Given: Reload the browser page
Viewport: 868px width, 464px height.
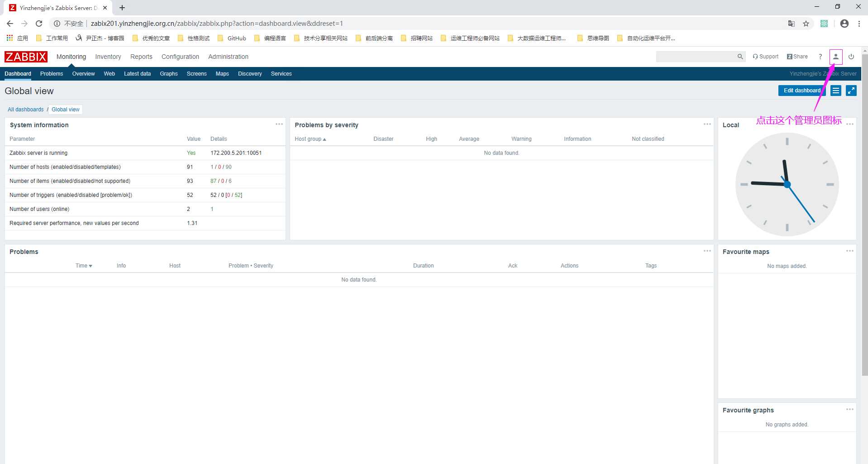Looking at the screenshot, I should coord(39,24).
